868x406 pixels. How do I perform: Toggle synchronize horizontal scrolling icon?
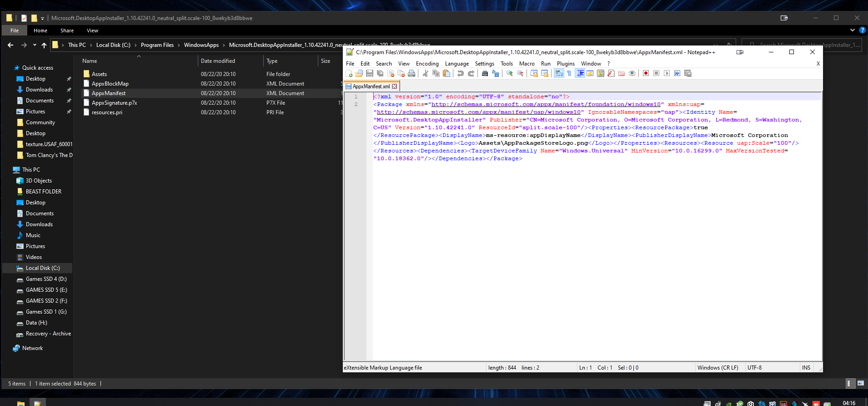pyautogui.click(x=545, y=73)
